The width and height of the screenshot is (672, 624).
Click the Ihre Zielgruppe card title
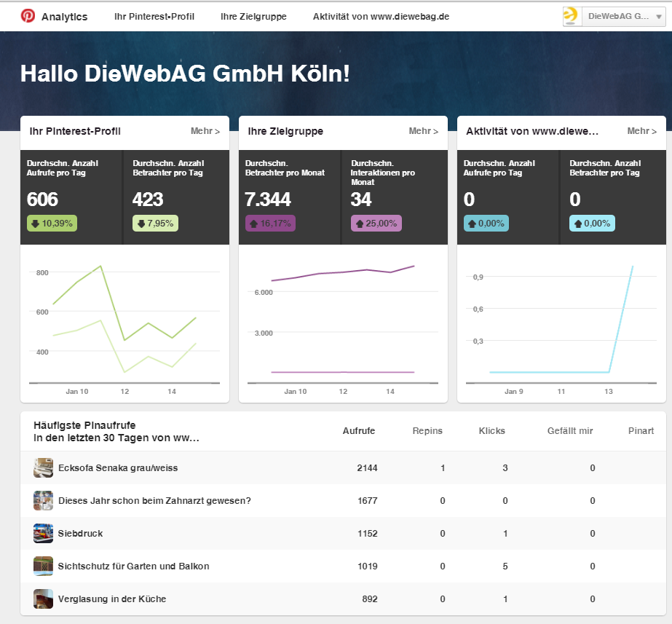click(285, 131)
